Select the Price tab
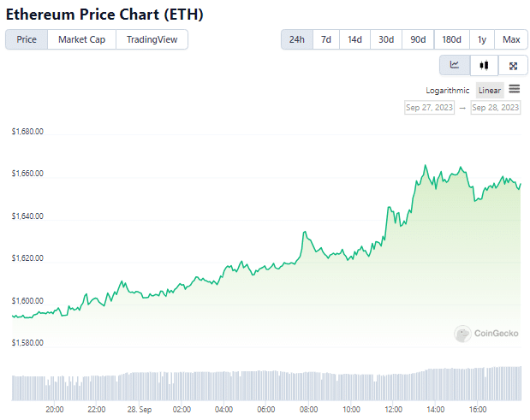This screenshot has width=530, height=420. [x=27, y=40]
